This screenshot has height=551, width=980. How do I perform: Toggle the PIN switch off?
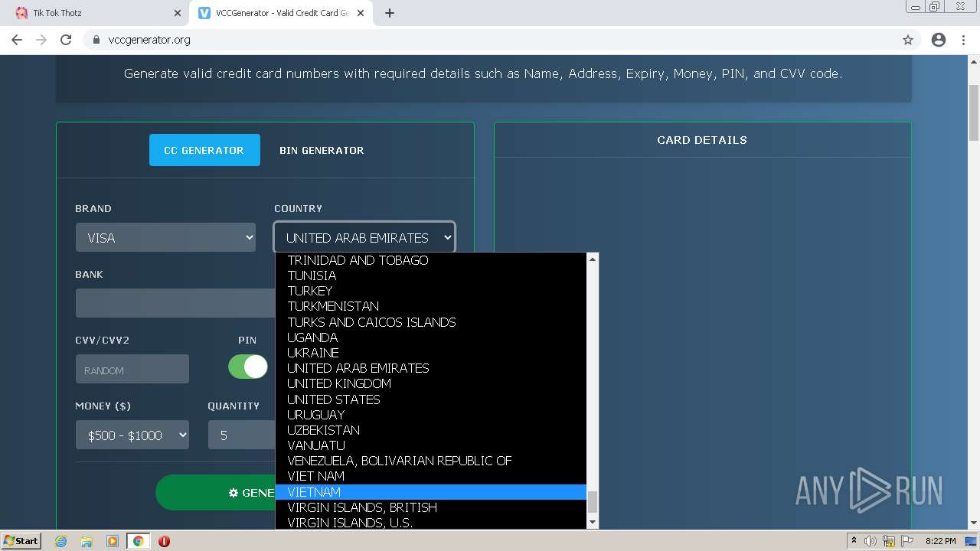[x=248, y=367]
